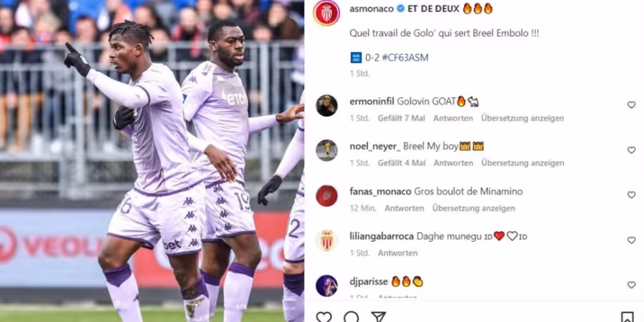The height and width of the screenshot is (322, 644).
Task: Like fanas_monaco's Minamino comment
Action: tap(631, 195)
